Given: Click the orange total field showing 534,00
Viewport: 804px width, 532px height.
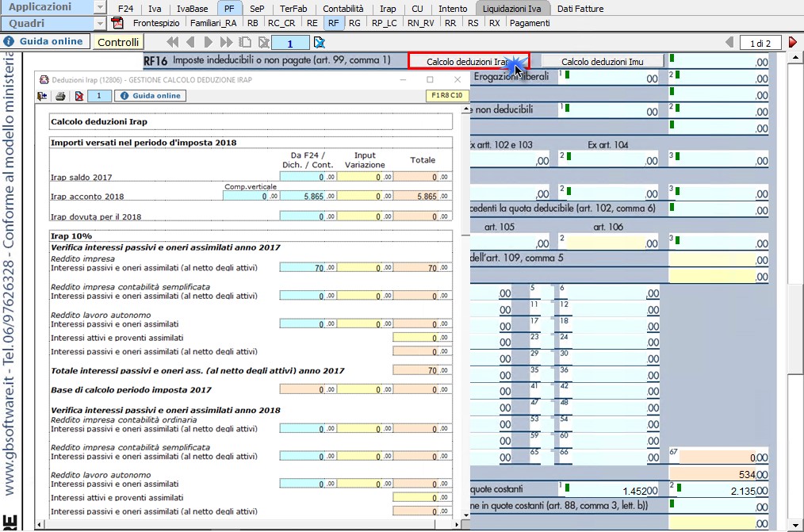Looking at the screenshot, I should pos(719,474).
